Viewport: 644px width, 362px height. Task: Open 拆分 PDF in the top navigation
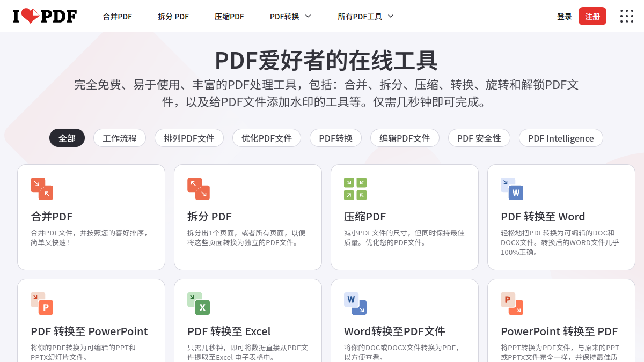click(173, 17)
